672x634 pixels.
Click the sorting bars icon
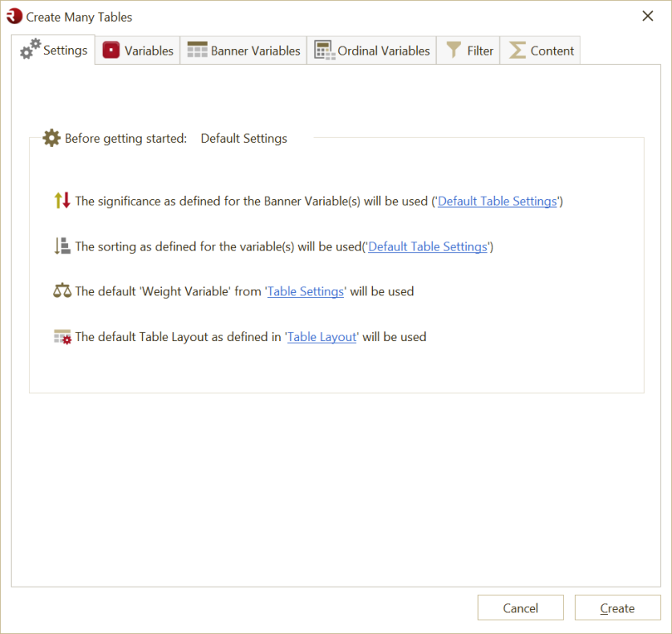coord(63,246)
